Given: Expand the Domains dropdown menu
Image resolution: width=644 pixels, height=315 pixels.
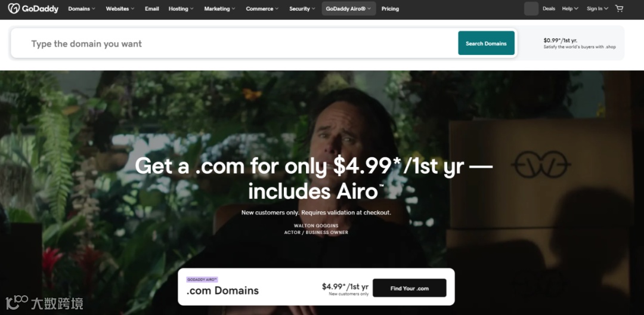Looking at the screenshot, I should tap(81, 8).
